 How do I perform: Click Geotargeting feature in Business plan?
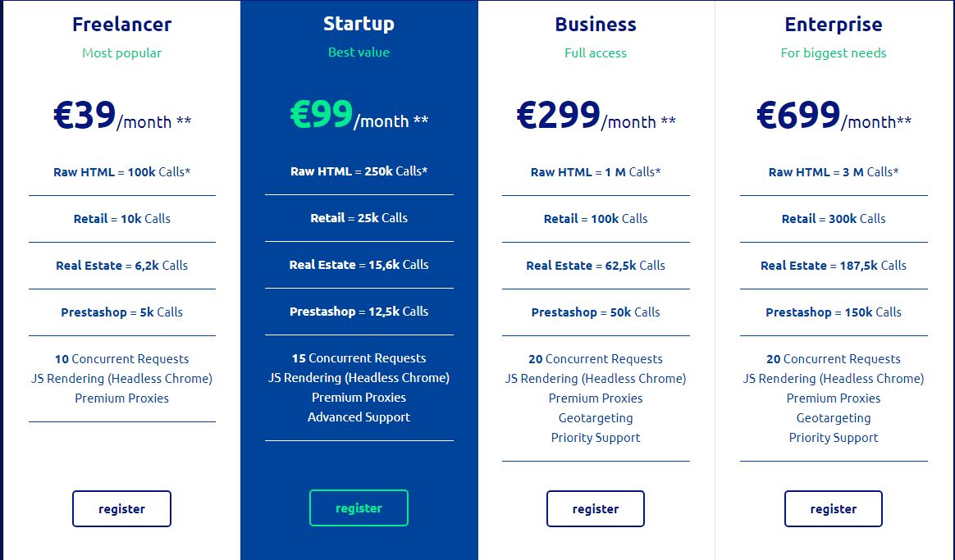(x=596, y=418)
